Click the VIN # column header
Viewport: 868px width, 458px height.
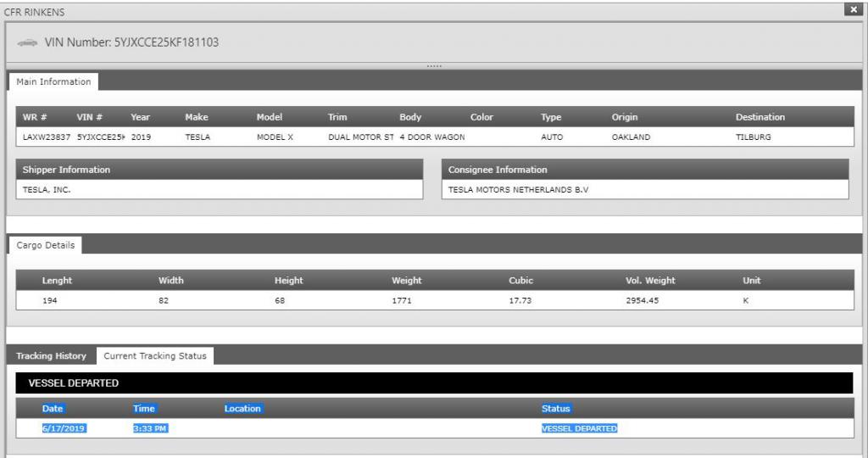pyautogui.click(x=89, y=117)
